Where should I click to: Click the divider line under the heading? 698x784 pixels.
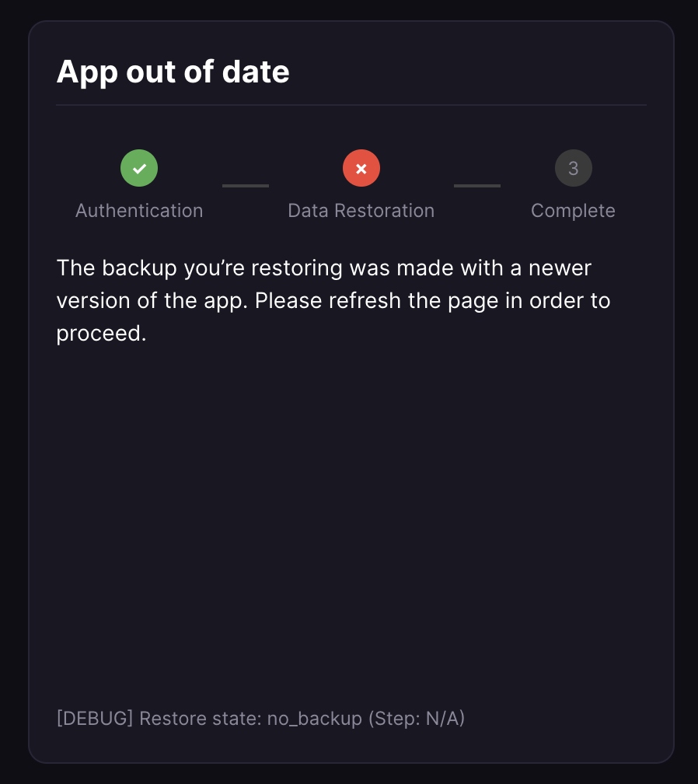pos(351,105)
